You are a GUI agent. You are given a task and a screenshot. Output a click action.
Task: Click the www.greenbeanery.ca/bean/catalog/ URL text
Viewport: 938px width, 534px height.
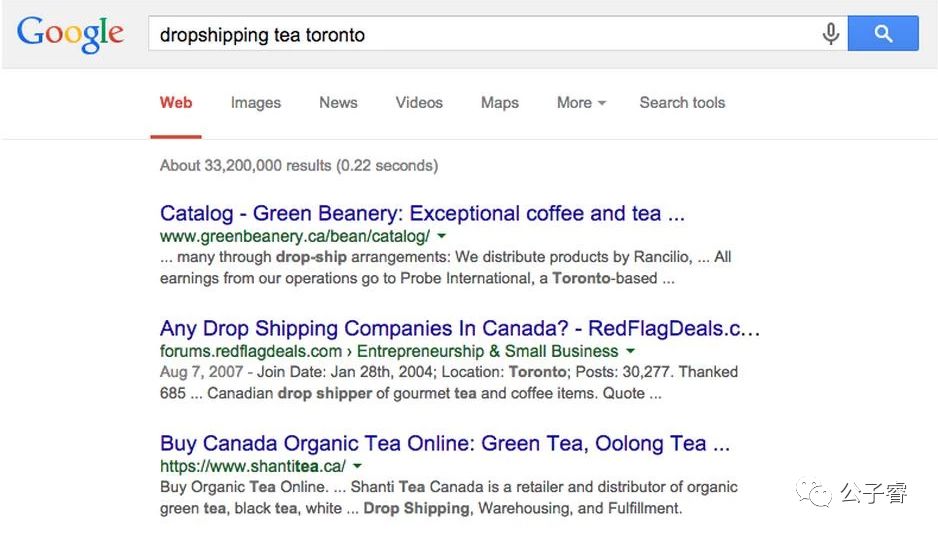[294, 236]
